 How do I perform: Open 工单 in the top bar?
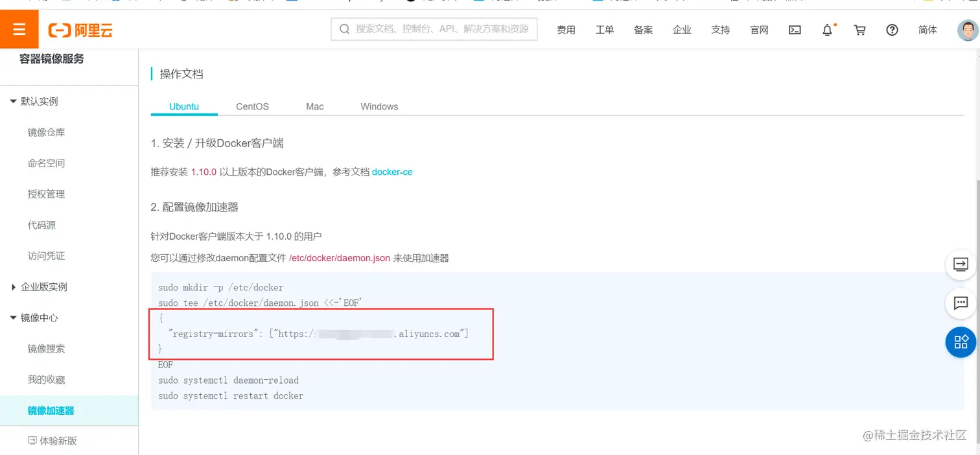click(605, 30)
